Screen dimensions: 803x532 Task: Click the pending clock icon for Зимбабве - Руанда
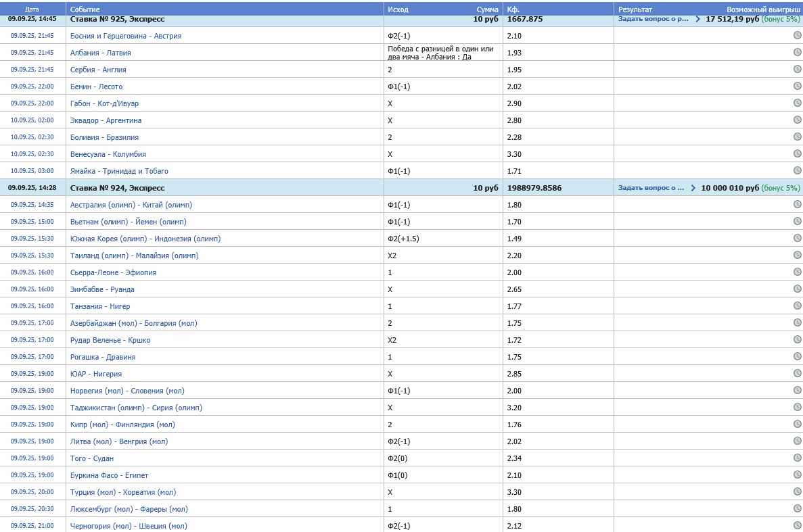(x=797, y=289)
